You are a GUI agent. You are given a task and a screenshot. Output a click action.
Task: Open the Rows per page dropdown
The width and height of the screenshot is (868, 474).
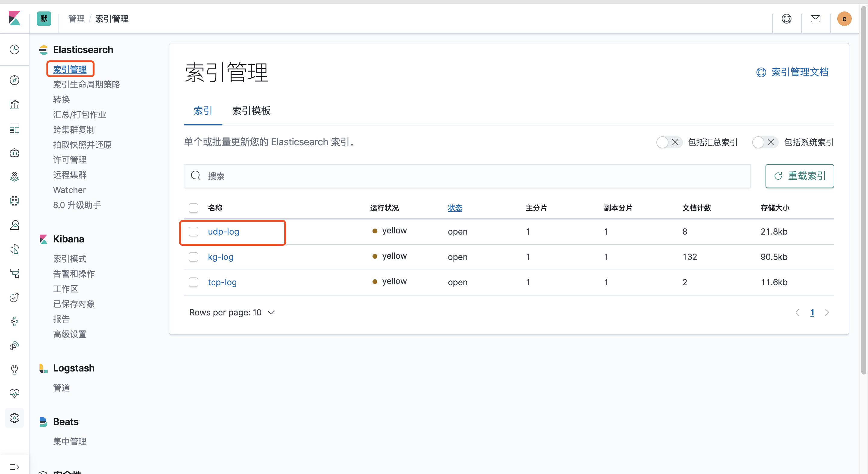[x=232, y=312]
